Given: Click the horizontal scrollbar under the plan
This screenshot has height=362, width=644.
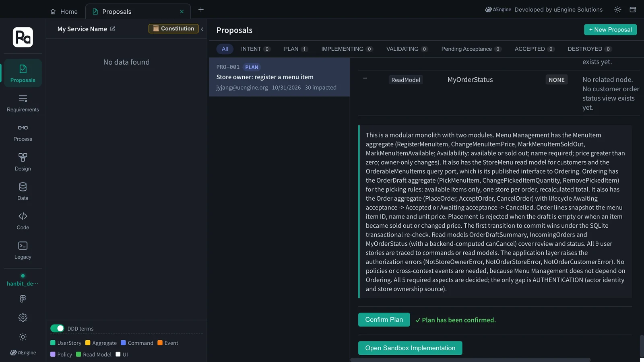Looking at the screenshot, I should (470, 360).
